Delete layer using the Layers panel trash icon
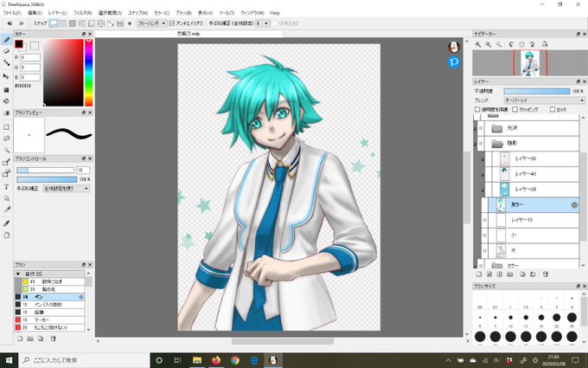Screen dimensions: 588x368 pyautogui.click(x=546, y=274)
